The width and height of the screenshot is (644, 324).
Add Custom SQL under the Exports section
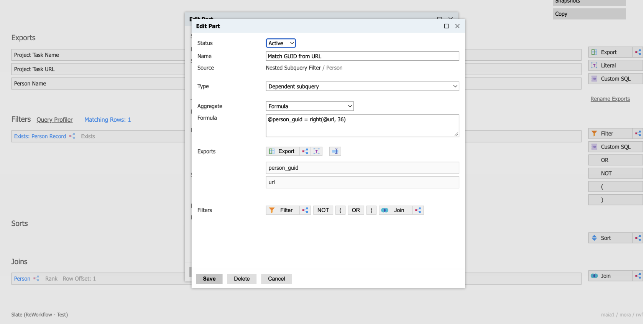(x=616, y=79)
